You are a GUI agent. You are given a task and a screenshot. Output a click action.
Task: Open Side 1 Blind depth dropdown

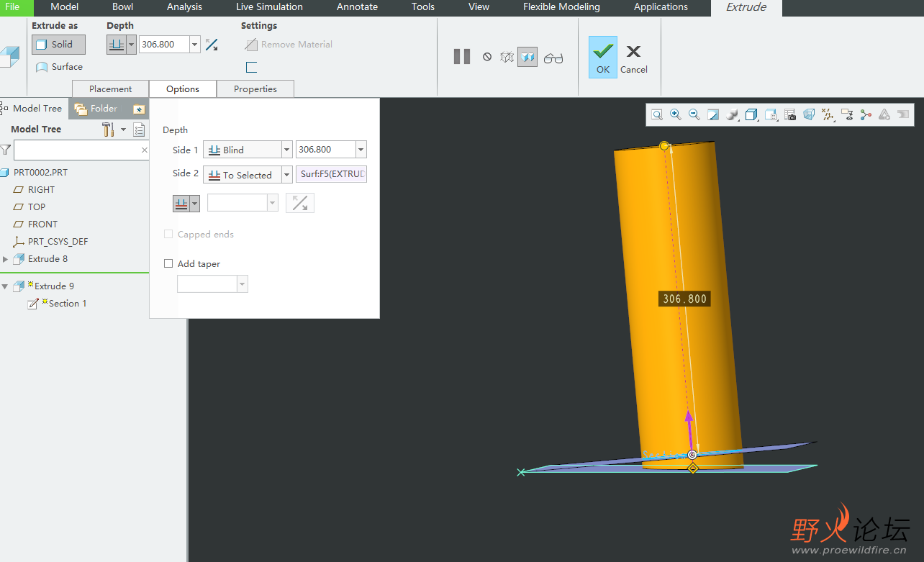tap(286, 150)
